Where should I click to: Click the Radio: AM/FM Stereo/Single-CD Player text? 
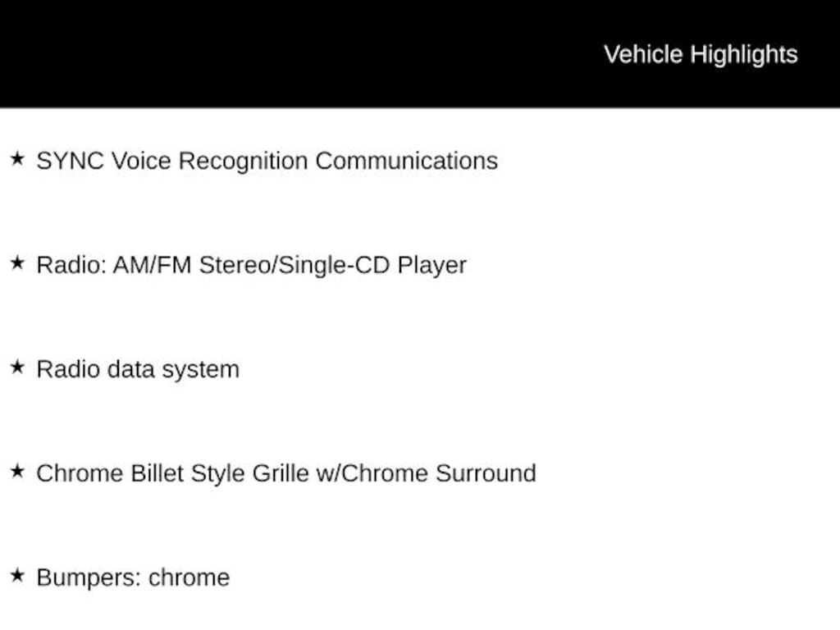(x=251, y=265)
